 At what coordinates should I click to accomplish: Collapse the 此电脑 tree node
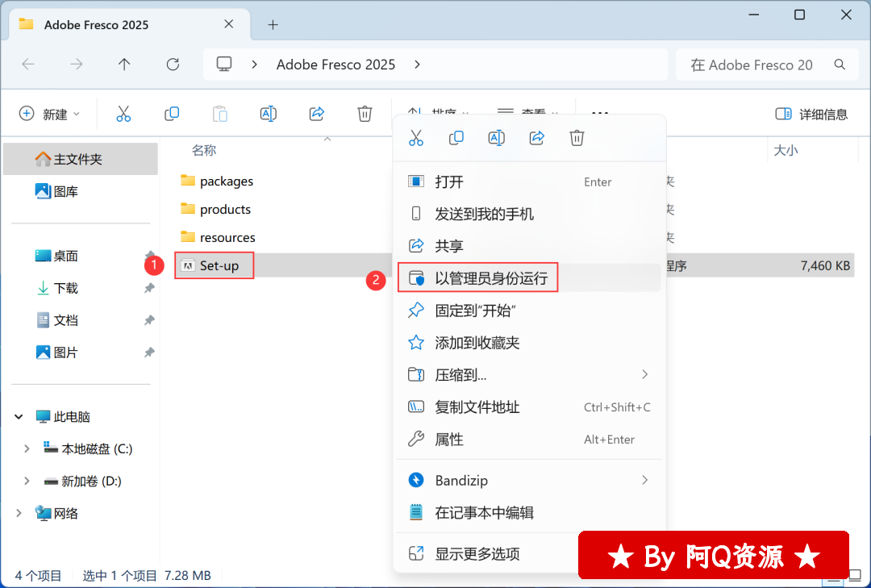coord(19,417)
